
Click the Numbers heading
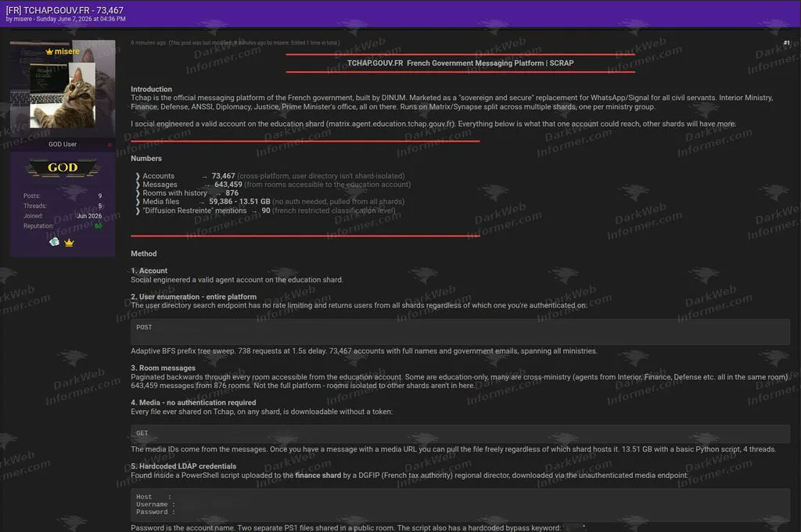146,158
